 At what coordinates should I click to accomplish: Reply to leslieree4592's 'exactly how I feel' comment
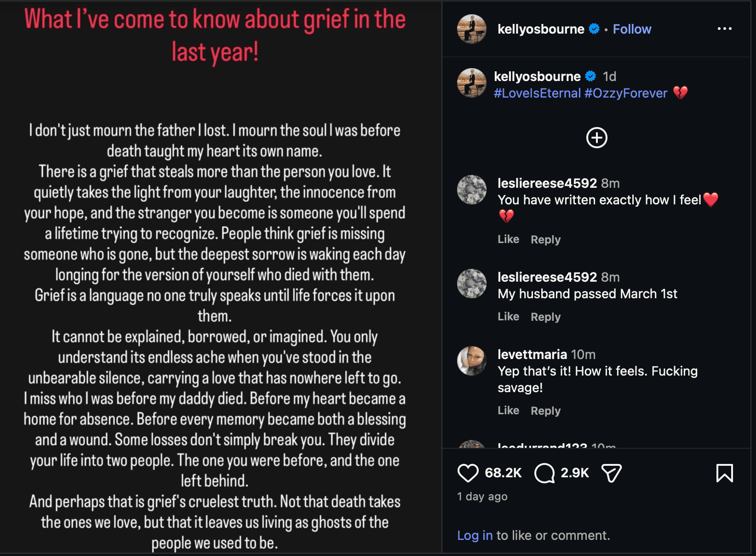[546, 239]
